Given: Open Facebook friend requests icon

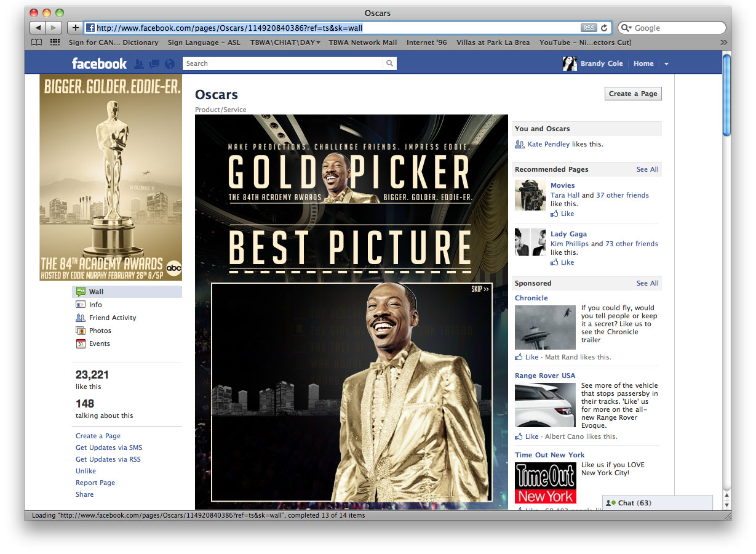Looking at the screenshot, I should pyautogui.click(x=139, y=63).
